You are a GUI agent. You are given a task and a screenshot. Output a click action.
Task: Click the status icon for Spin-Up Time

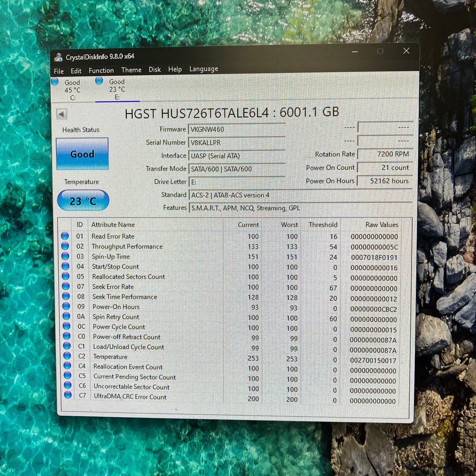click(65, 256)
